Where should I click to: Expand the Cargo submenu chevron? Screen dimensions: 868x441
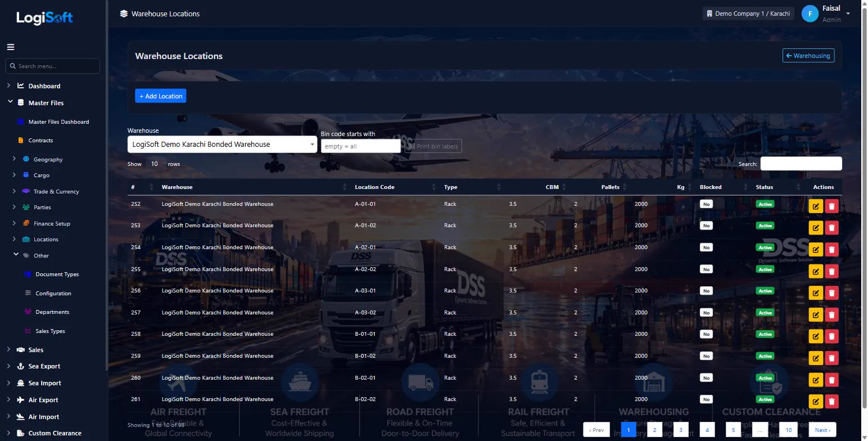tap(14, 175)
